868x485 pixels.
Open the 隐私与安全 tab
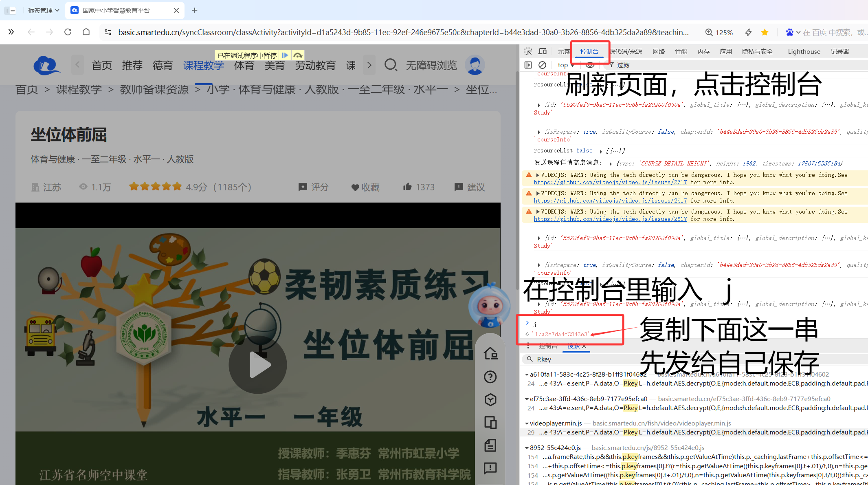(757, 51)
